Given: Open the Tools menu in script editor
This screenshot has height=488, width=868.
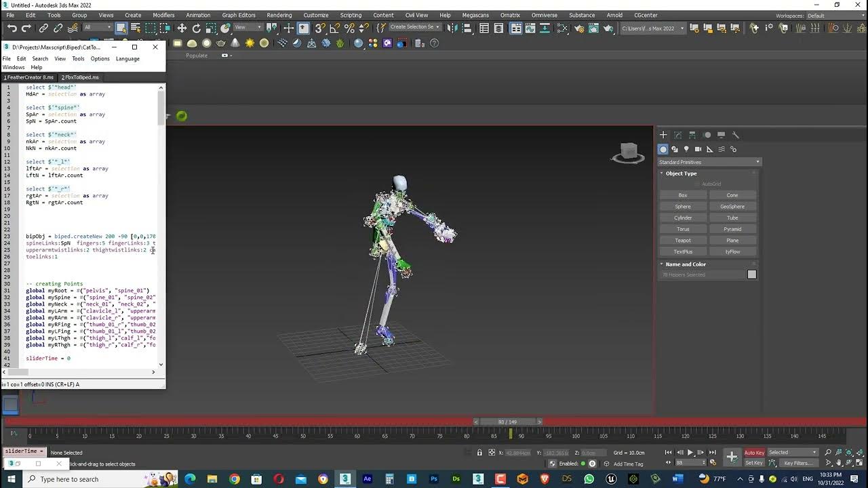Looking at the screenshot, I should tap(78, 58).
